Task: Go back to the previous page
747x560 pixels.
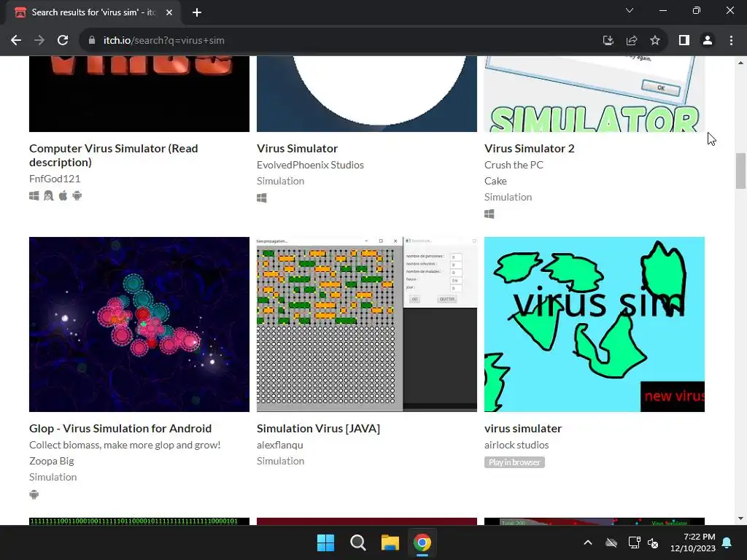Action: tap(16, 41)
